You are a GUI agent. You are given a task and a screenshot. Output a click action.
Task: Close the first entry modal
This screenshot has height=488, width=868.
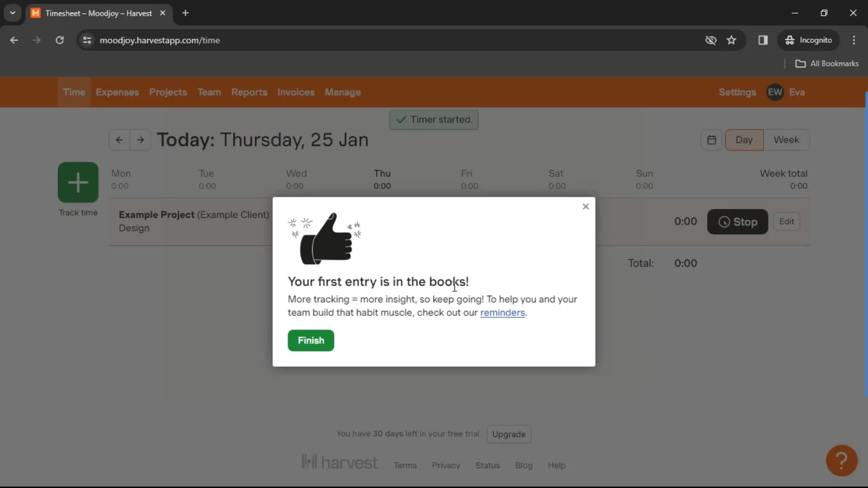[x=585, y=206]
